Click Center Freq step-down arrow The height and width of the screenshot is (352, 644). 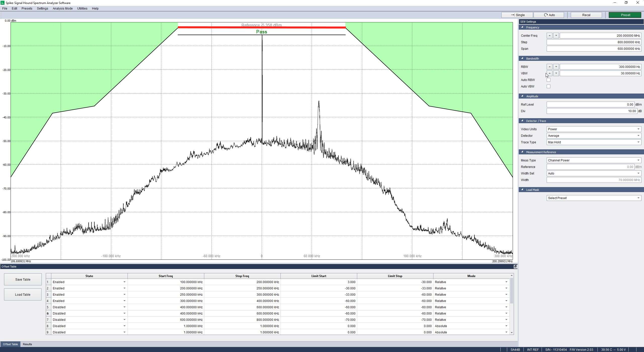tap(556, 36)
